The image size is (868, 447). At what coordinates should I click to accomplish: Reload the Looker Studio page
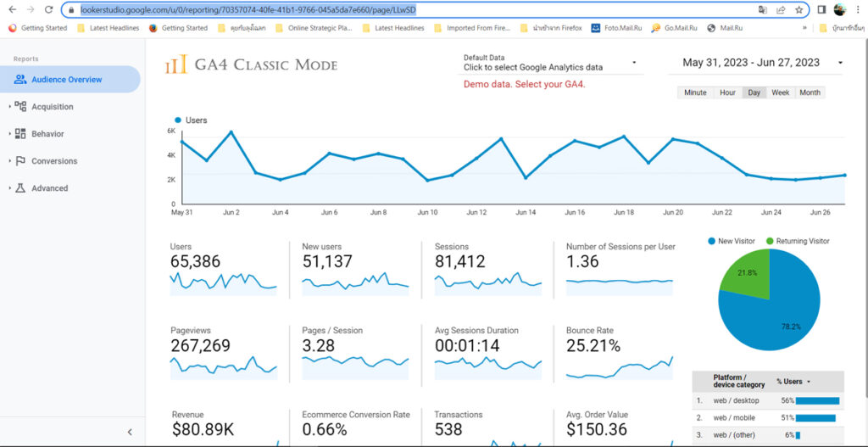point(48,9)
